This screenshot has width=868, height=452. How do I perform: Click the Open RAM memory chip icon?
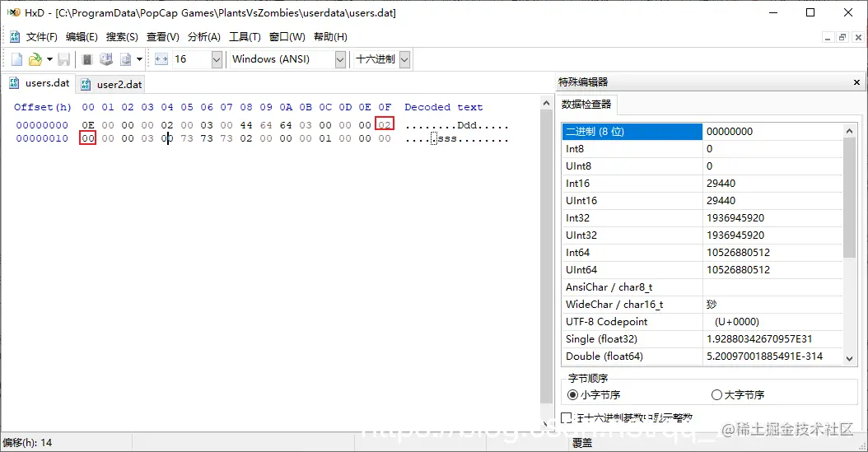tap(87, 59)
